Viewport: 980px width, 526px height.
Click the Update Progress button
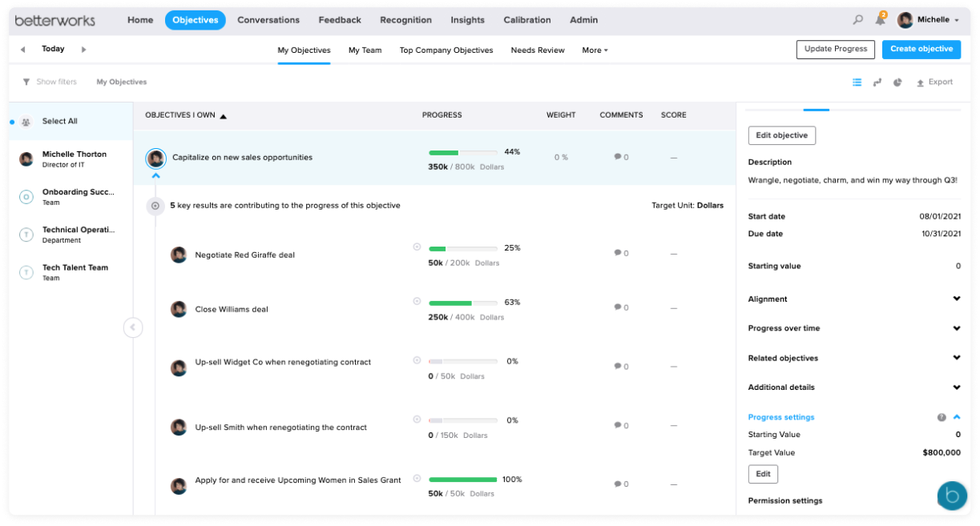[x=836, y=49]
